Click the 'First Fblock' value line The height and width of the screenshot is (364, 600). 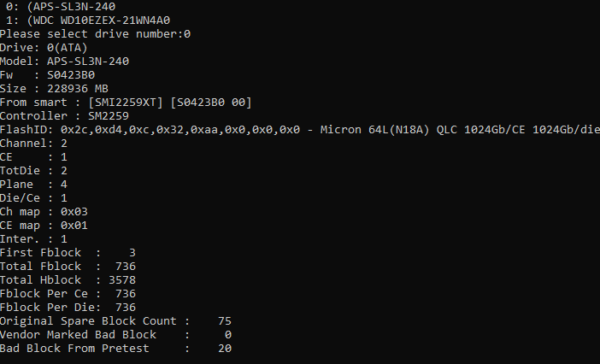(x=68, y=253)
